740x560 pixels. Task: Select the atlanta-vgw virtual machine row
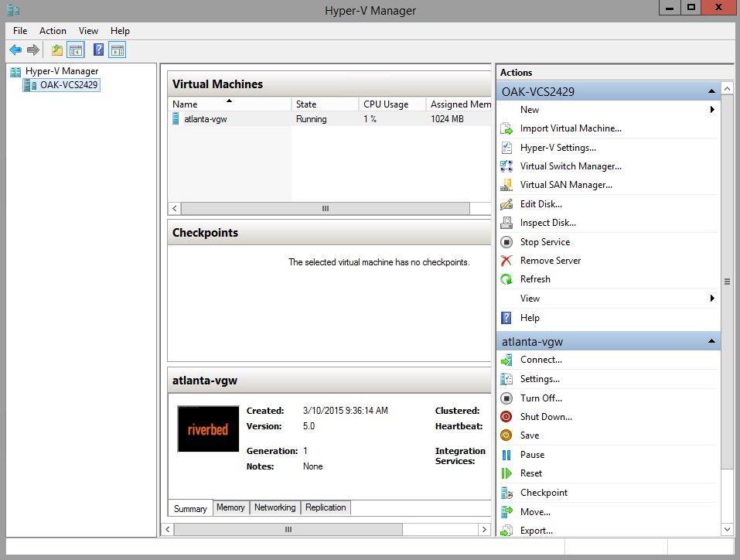click(x=329, y=119)
